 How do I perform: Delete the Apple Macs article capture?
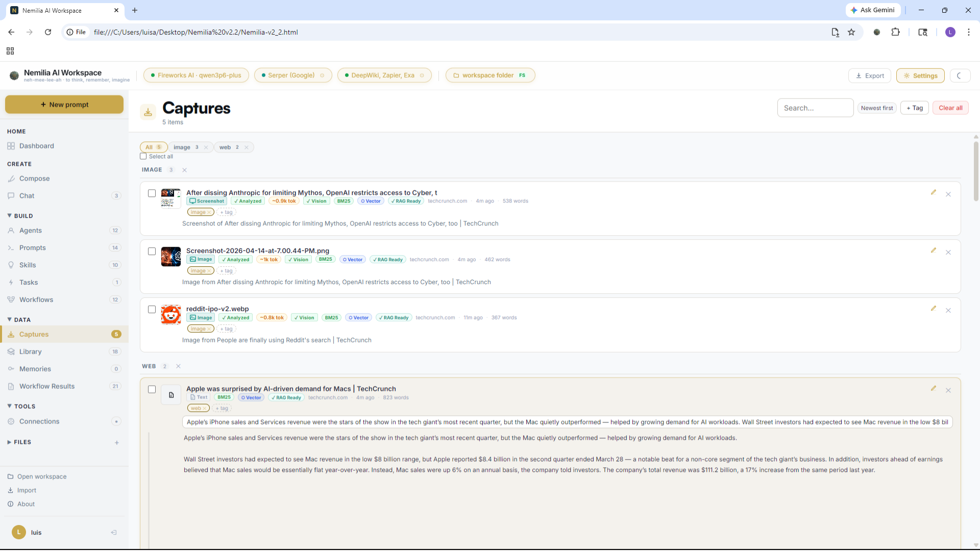948,391
